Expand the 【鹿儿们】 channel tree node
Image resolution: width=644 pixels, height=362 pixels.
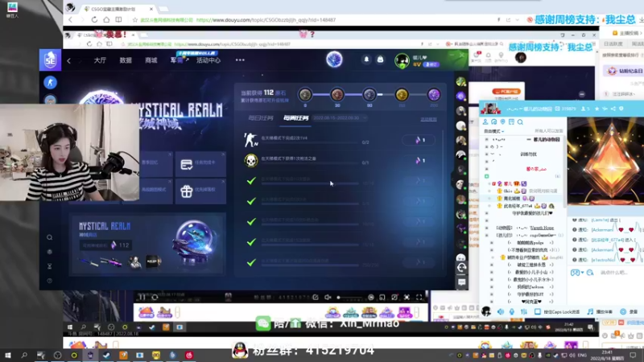pos(487,235)
